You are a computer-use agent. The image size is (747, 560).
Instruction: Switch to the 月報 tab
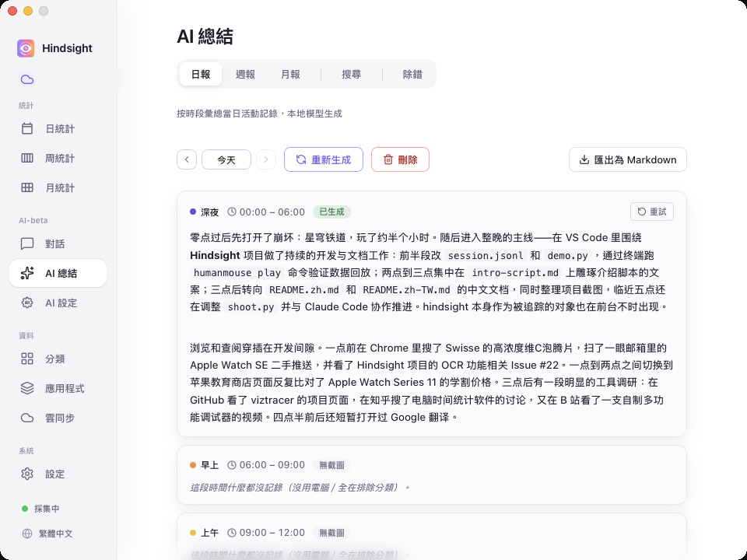point(290,75)
